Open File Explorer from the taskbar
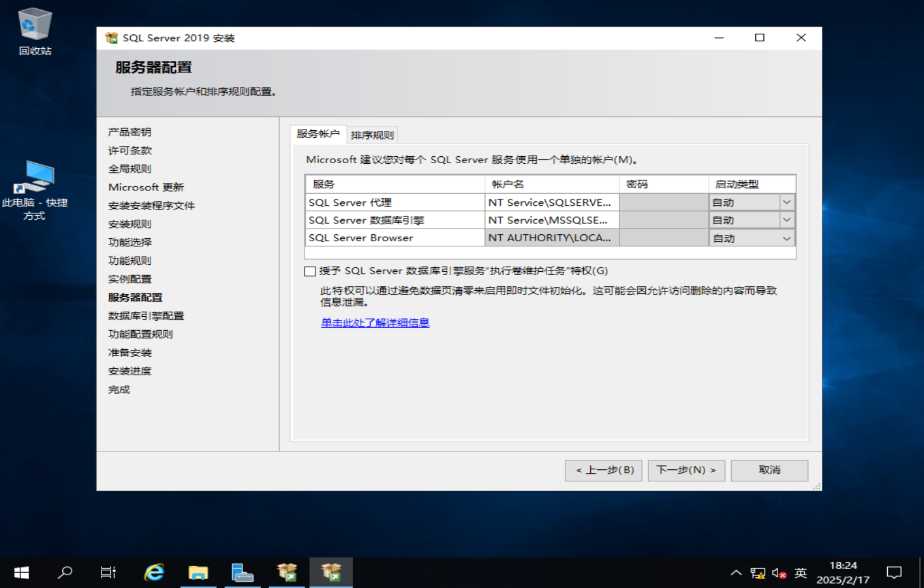 pos(198,572)
